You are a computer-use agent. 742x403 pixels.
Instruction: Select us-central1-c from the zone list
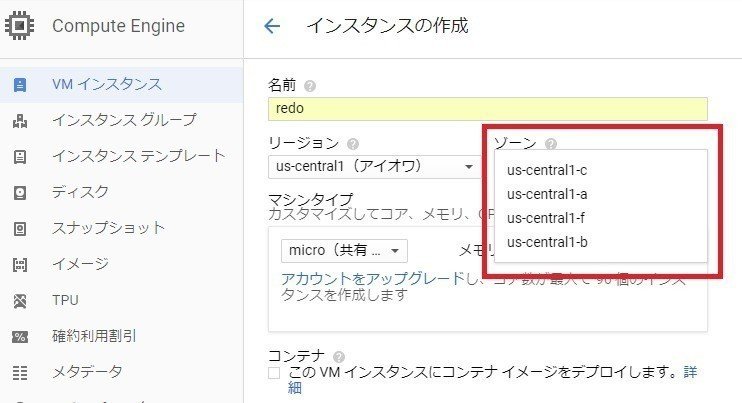click(546, 170)
